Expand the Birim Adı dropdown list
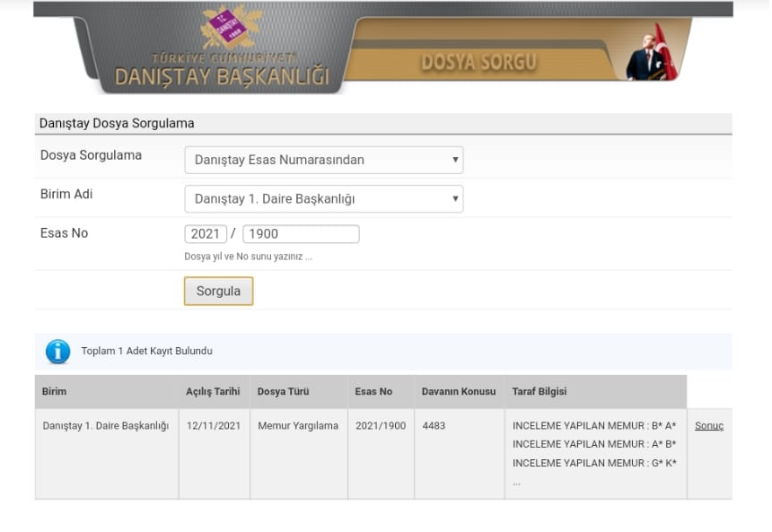This screenshot has height=532, width=772. [x=323, y=198]
